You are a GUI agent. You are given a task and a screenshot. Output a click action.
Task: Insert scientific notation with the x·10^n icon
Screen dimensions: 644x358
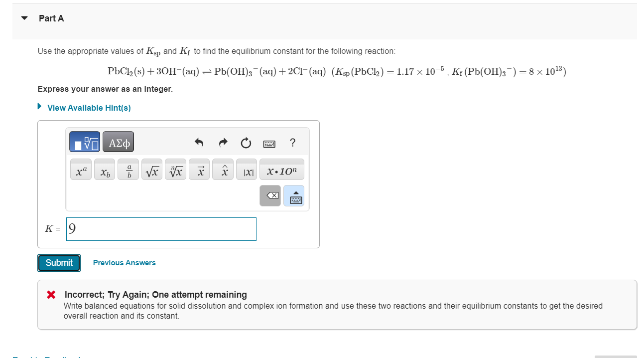click(x=281, y=170)
